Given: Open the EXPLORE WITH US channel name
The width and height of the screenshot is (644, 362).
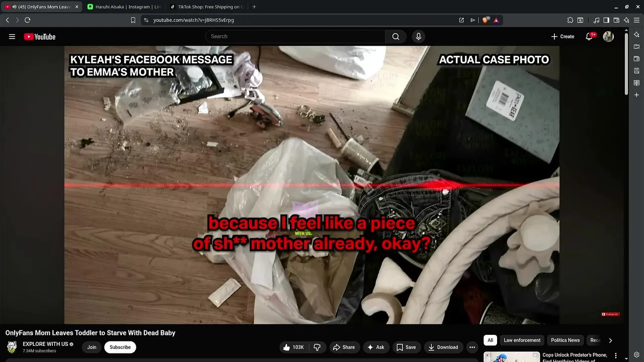Looking at the screenshot, I should [x=45, y=344].
